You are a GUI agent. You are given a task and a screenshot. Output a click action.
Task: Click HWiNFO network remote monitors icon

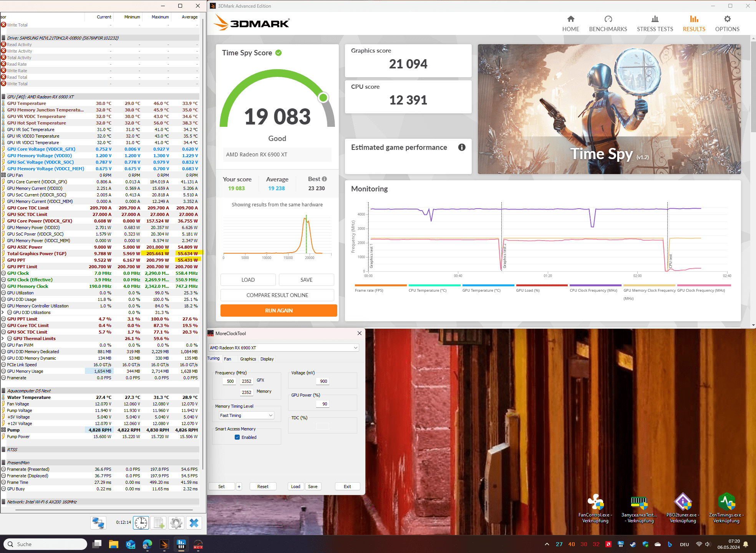(98, 523)
